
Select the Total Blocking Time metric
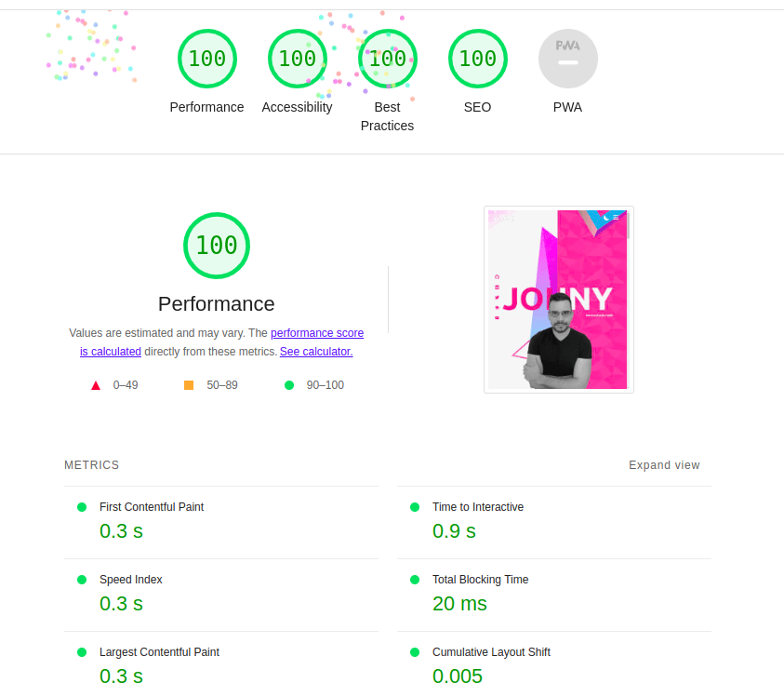click(x=480, y=580)
